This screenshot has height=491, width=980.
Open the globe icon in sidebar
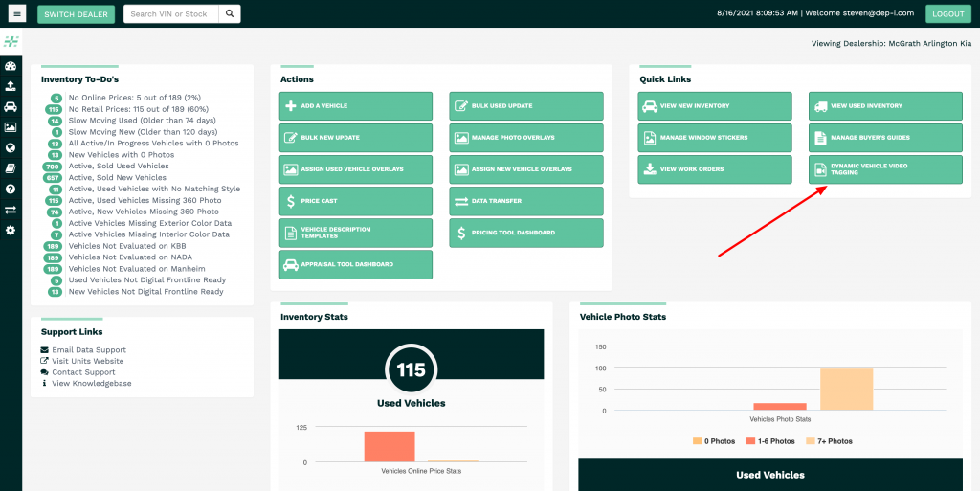[x=11, y=147]
